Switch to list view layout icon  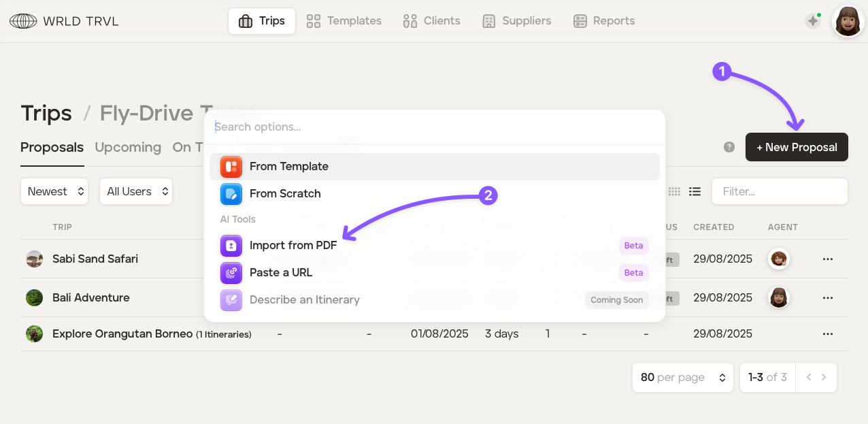(x=695, y=192)
